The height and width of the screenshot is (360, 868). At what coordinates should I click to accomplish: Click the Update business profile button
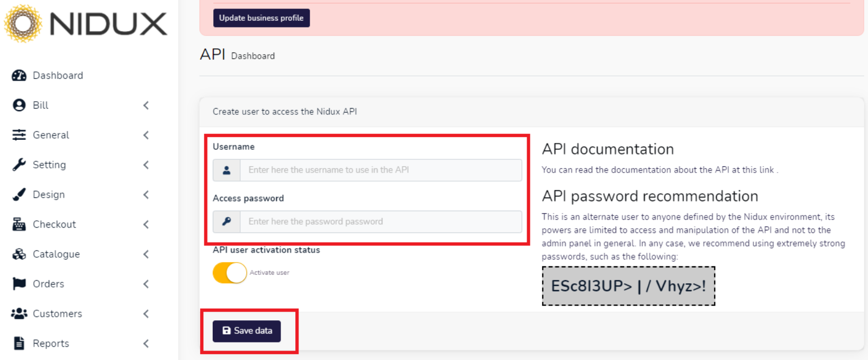click(261, 18)
